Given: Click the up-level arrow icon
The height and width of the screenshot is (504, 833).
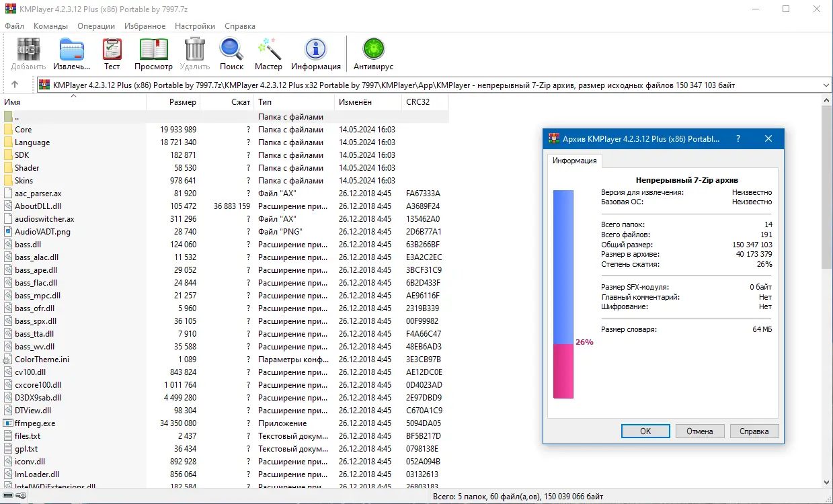Looking at the screenshot, I should click(x=15, y=85).
